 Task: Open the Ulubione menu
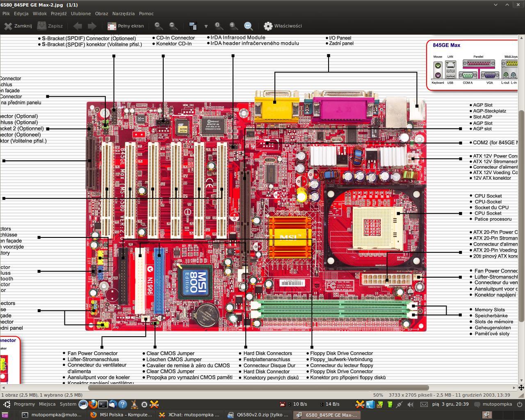(81, 14)
